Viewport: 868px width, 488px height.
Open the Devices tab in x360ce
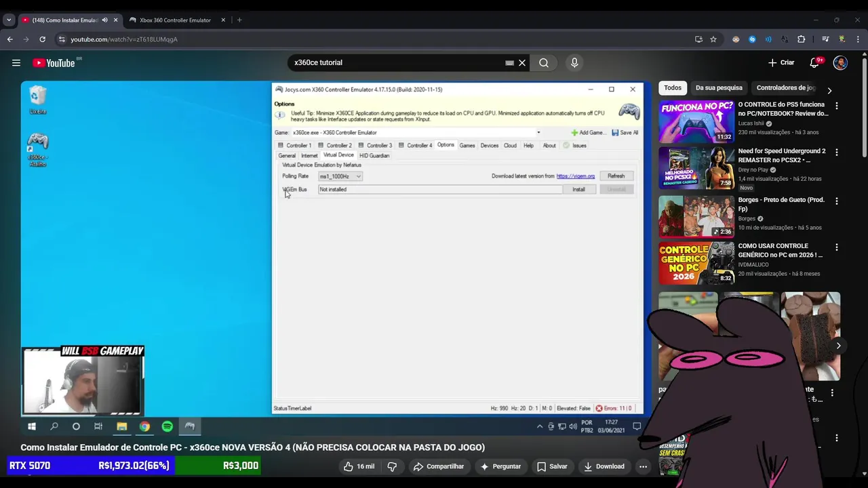tap(489, 145)
